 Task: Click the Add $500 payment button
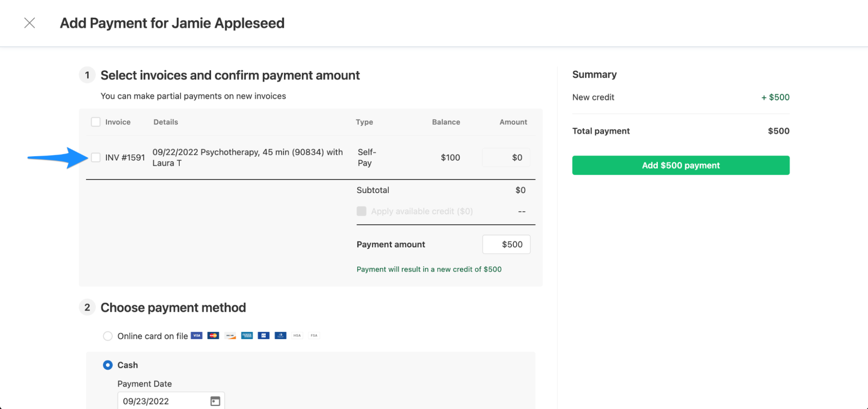pyautogui.click(x=680, y=165)
